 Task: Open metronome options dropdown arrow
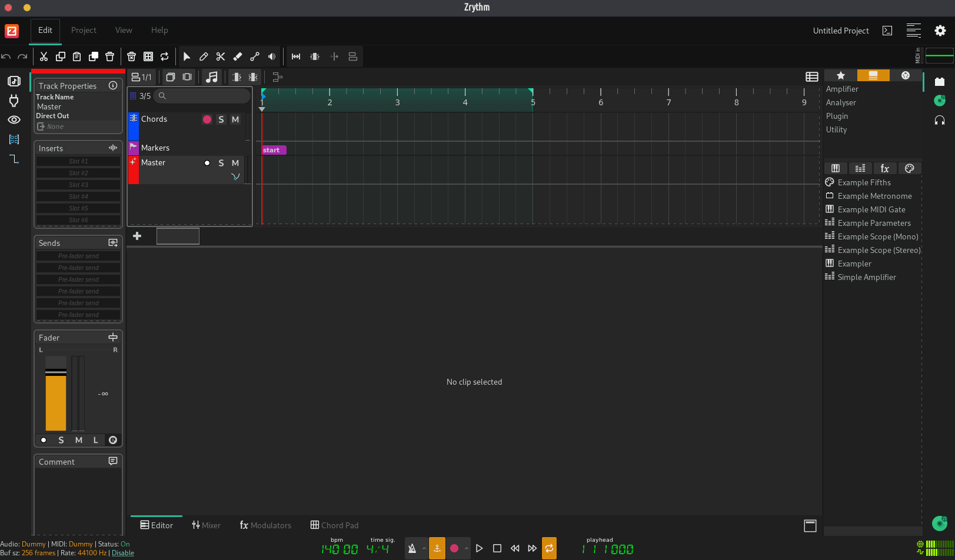[x=424, y=548]
